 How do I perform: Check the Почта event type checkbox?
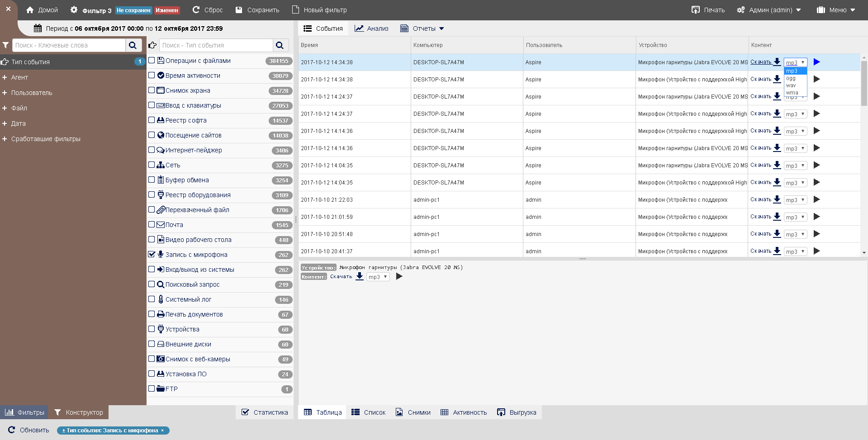click(152, 225)
